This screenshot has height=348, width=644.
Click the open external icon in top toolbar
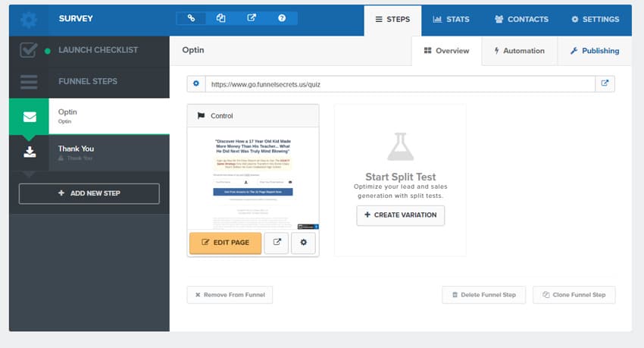click(x=252, y=18)
